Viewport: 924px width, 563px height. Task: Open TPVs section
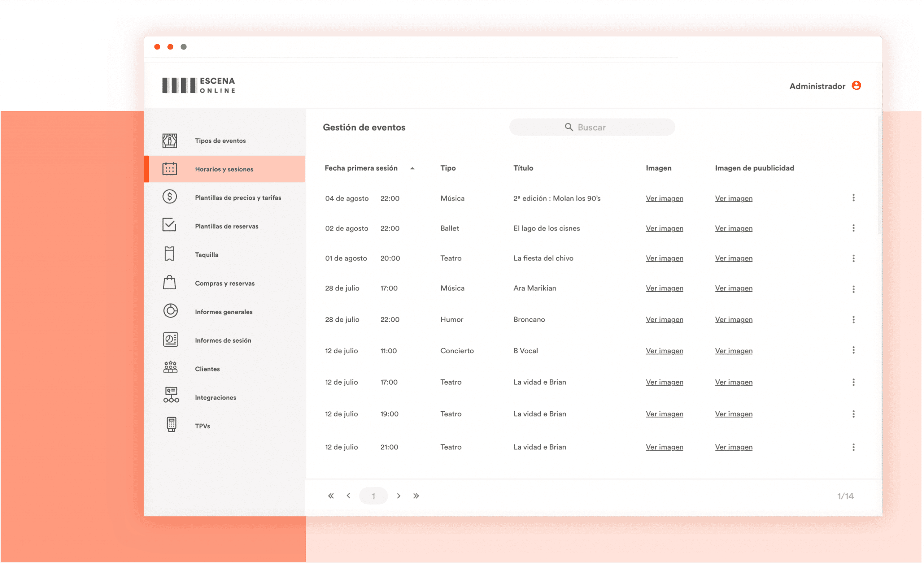pyautogui.click(x=202, y=426)
